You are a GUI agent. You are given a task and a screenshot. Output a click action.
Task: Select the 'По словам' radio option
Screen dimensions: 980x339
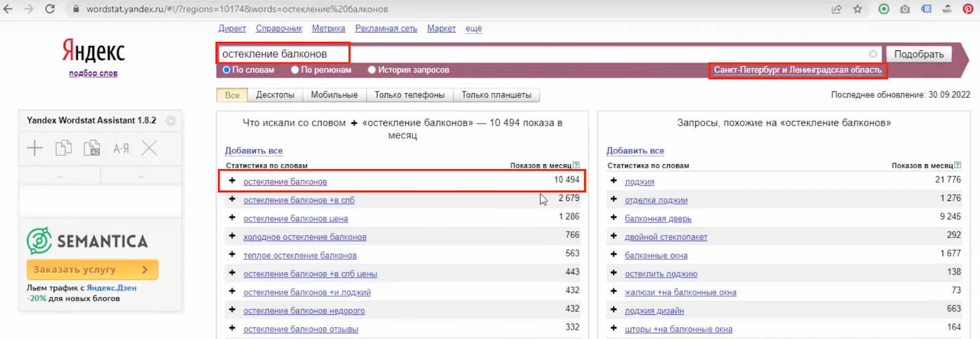coord(227,70)
